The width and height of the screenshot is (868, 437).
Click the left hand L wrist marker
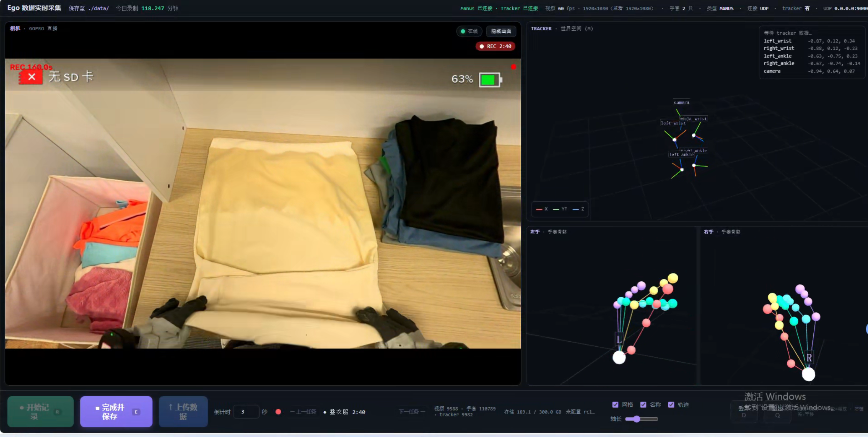click(x=619, y=339)
